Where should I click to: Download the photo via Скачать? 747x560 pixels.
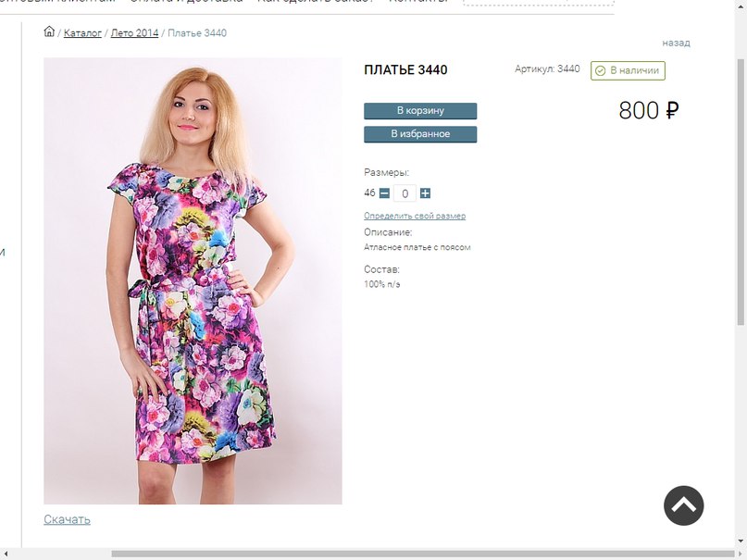coord(67,519)
